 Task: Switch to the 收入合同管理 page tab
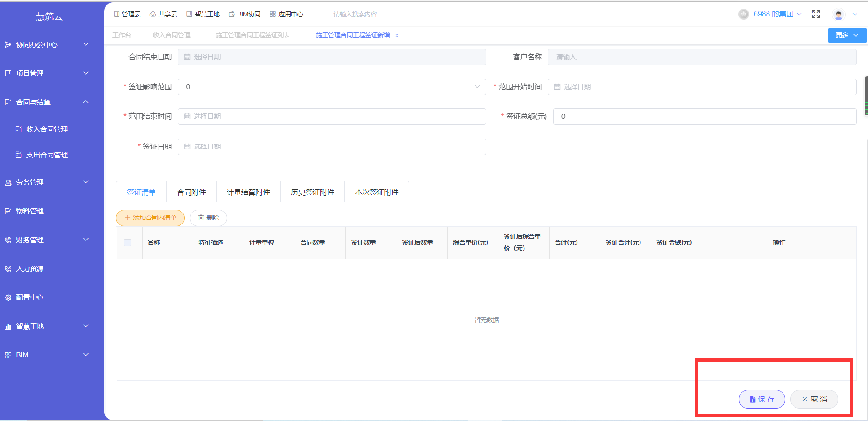click(171, 35)
